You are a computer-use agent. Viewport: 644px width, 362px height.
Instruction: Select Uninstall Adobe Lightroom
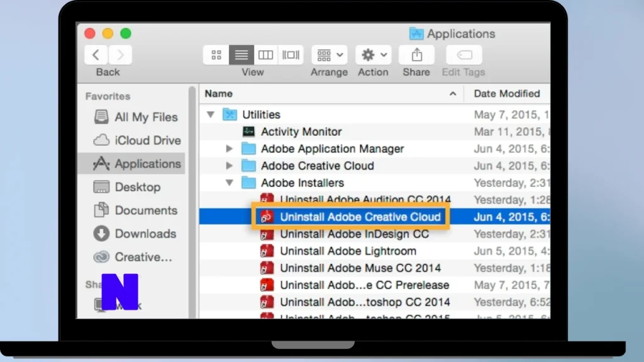click(348, 251)
